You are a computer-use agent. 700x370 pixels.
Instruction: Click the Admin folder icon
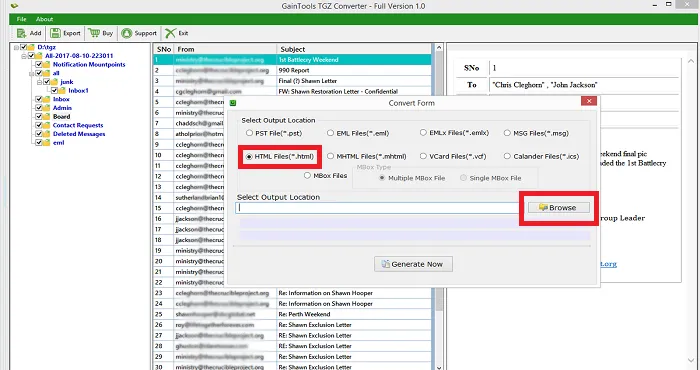click(46, 108)
